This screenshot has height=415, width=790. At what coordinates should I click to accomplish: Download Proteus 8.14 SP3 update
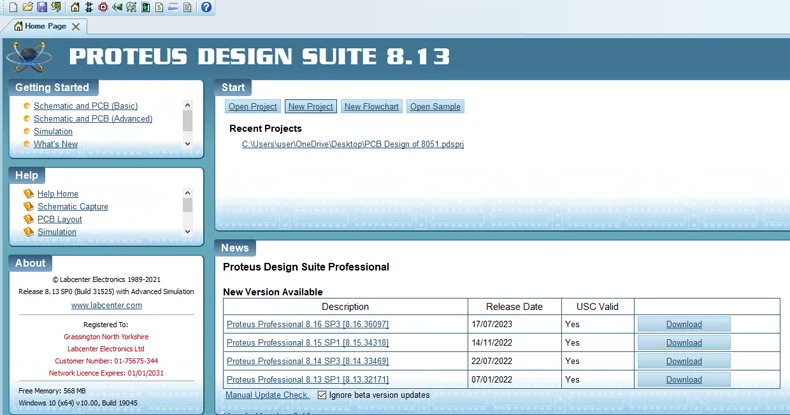pos(684,361)
